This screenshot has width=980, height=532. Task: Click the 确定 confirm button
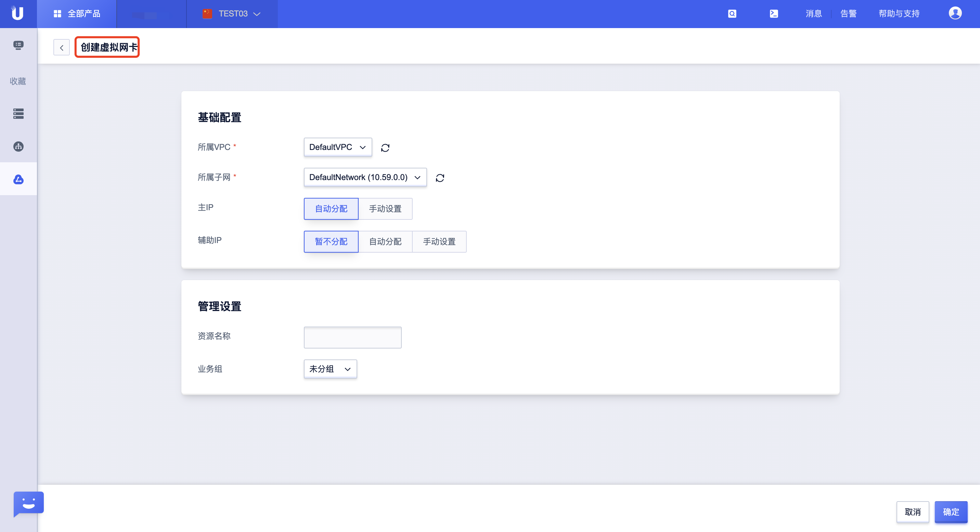[x=951, y=512]
